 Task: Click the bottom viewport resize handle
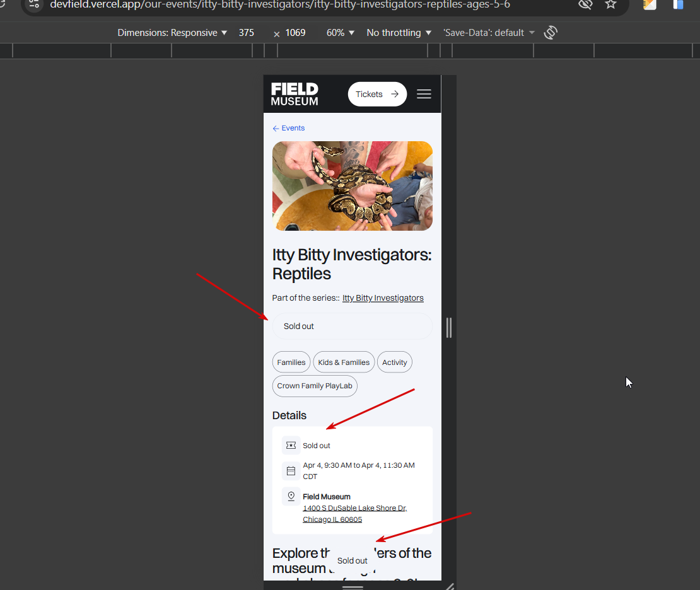point(353,586)
